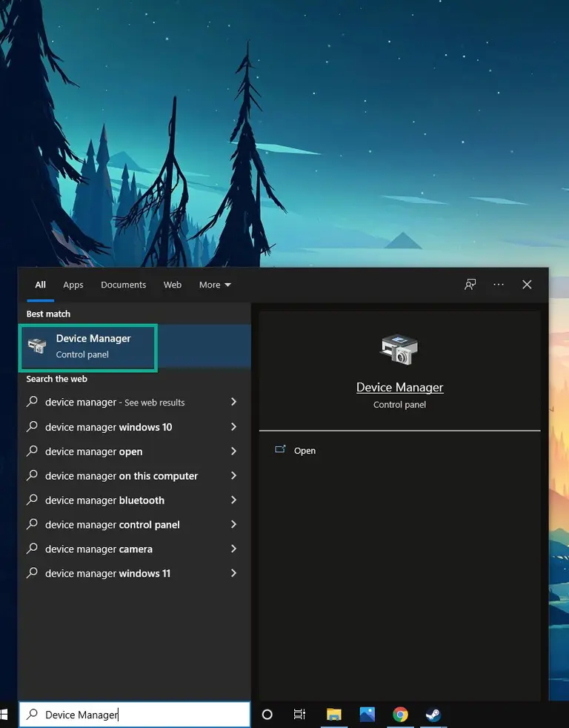Click search icon beside 'device manager control panel'
Image resolution: width=569 pixels, height=728 pixels.
point(32,524)
